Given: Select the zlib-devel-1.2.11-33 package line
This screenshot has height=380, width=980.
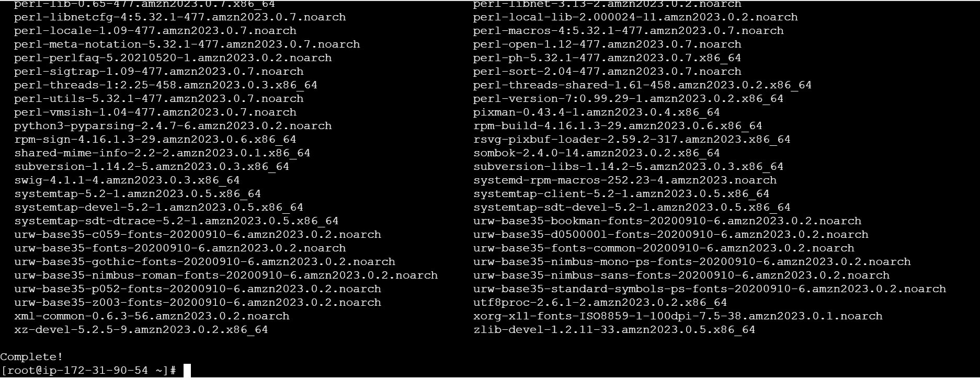Looking at the screenshot, I should [614, 330].
